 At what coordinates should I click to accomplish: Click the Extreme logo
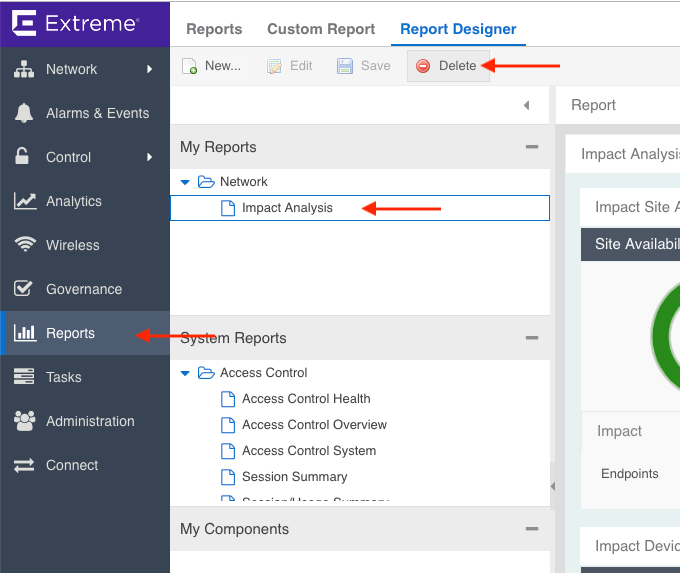75,23
